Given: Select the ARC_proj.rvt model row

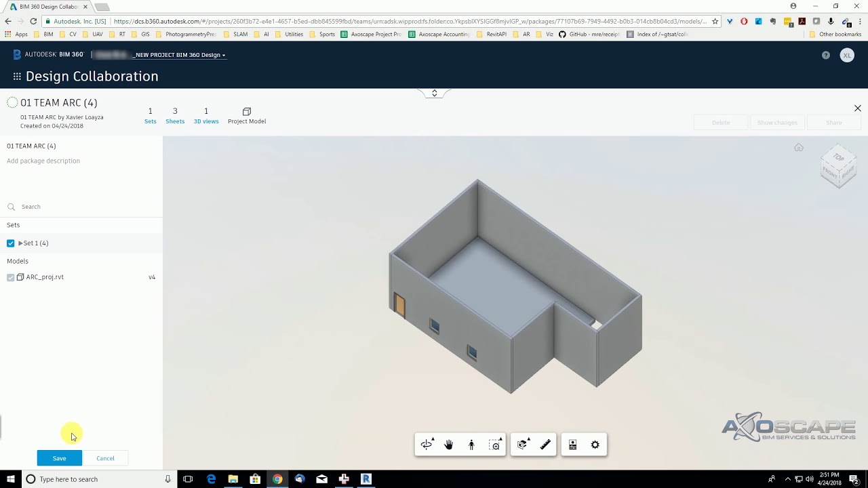Looking at the screenshot, I should [x=81, y=277].
